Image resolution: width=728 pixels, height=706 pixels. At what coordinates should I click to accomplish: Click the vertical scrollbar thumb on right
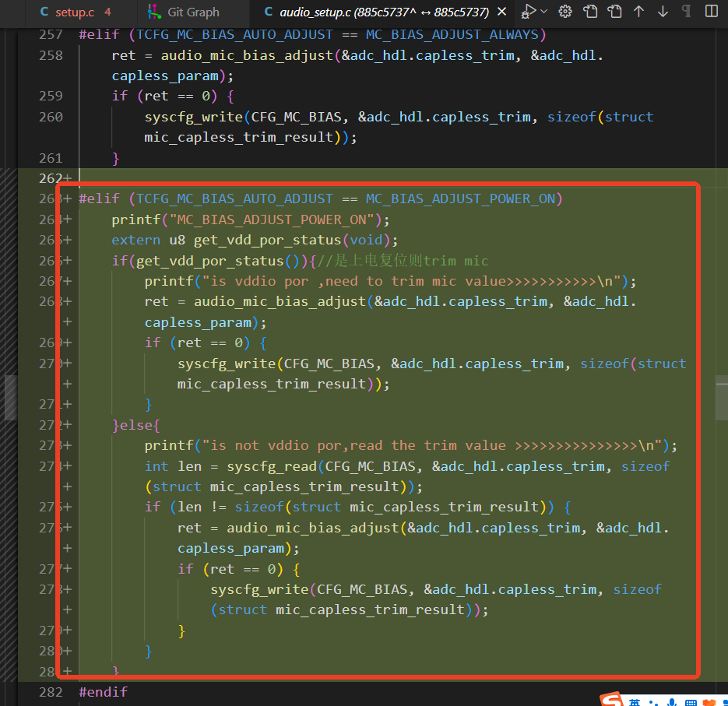coord(722,397)
